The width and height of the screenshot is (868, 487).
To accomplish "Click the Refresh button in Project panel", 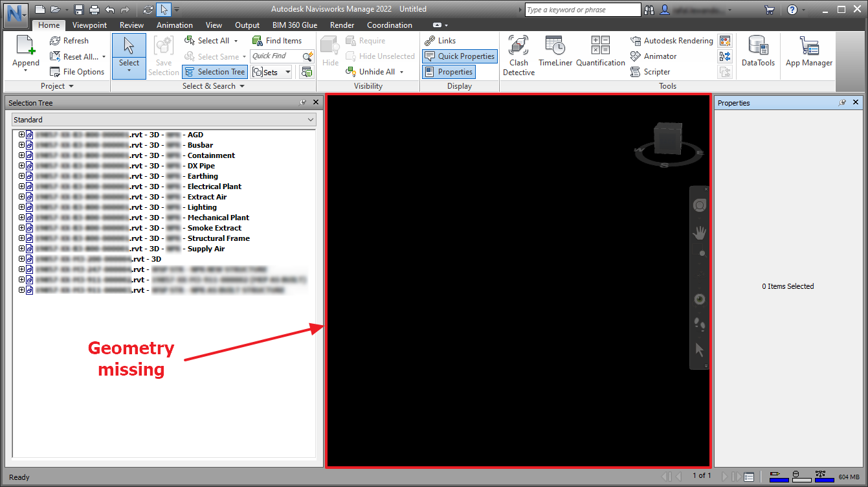I will [70, 41].
